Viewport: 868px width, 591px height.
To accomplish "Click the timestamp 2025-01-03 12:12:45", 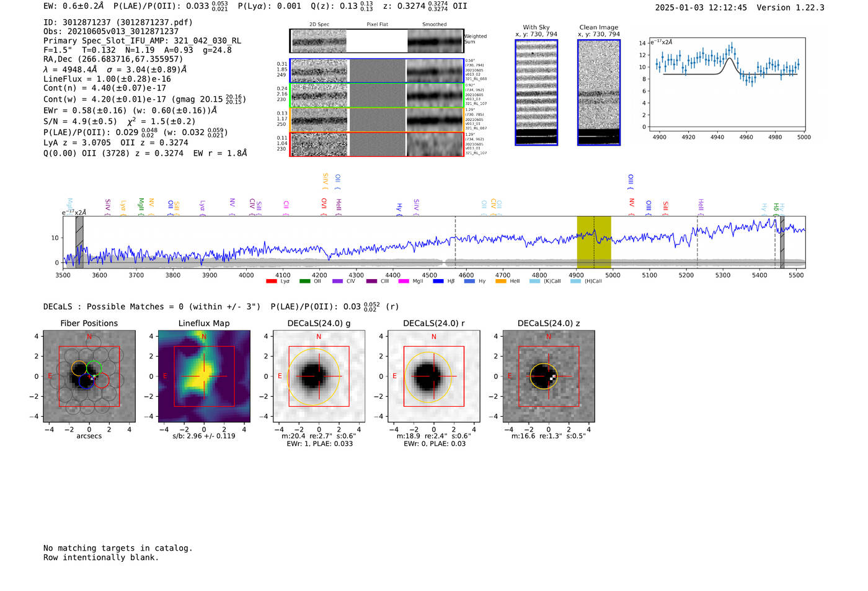I will 701,7.
